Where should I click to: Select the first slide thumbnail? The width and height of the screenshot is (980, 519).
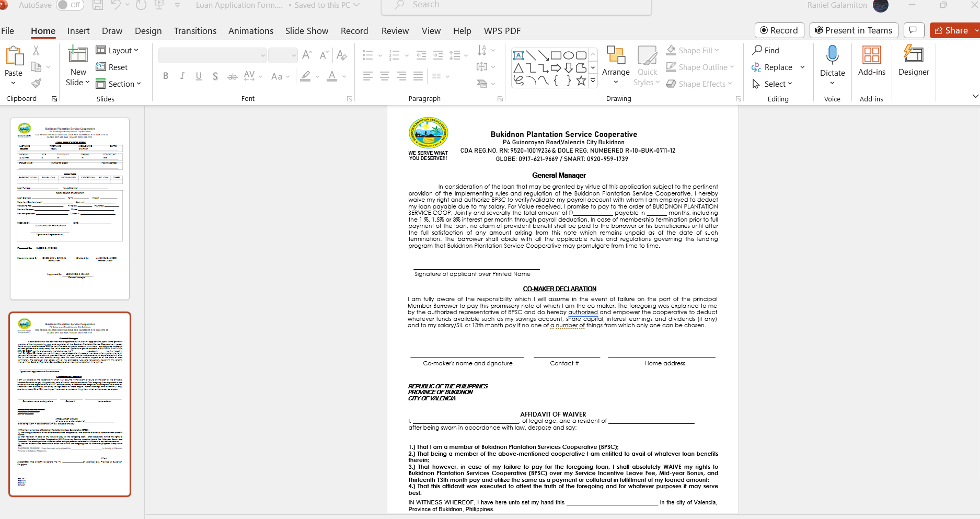70,207
